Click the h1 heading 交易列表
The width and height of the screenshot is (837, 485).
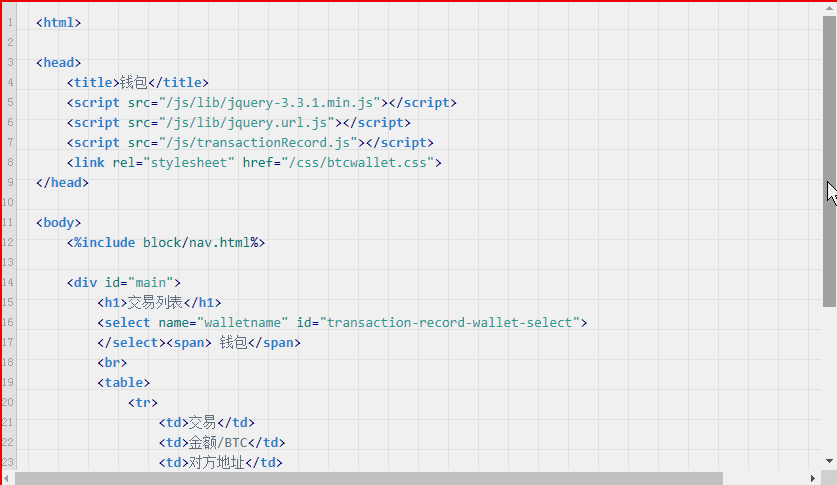click(159, 303)
